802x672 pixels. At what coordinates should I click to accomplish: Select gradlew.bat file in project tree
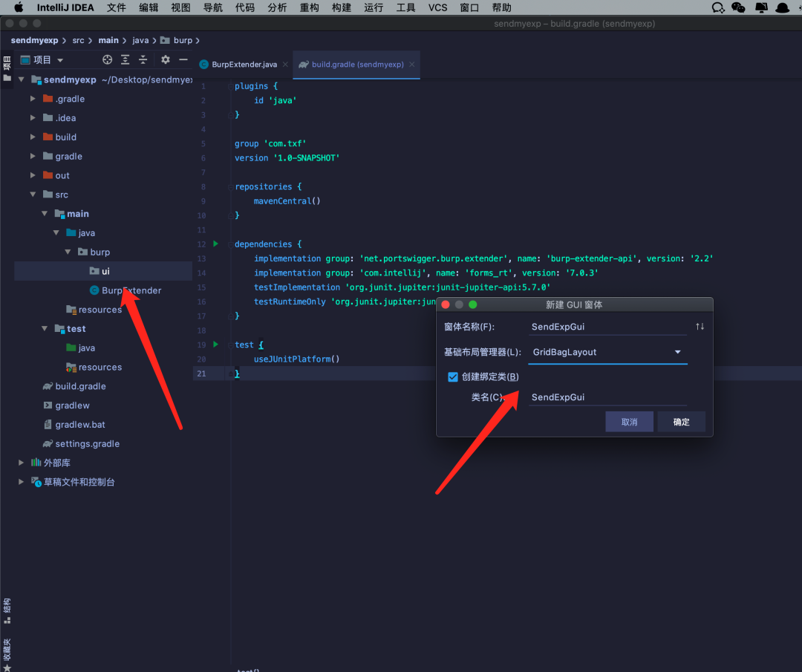point(75,425)
